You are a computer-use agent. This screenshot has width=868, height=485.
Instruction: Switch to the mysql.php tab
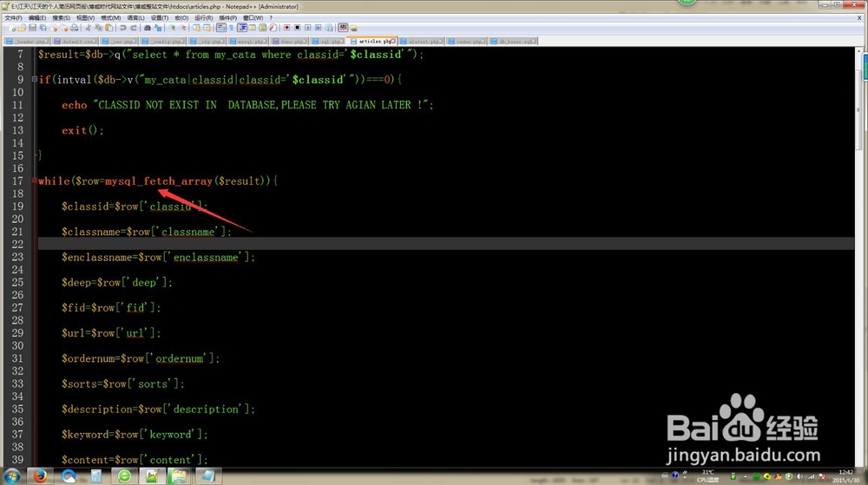tap(248, 42)
